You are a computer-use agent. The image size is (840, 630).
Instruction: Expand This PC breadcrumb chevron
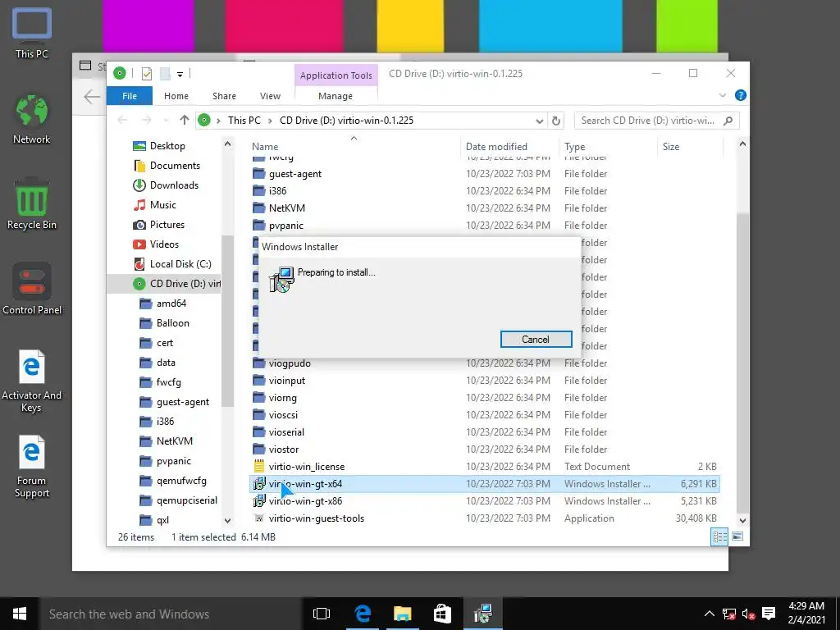pyautogui.click(x=270, y=121)
